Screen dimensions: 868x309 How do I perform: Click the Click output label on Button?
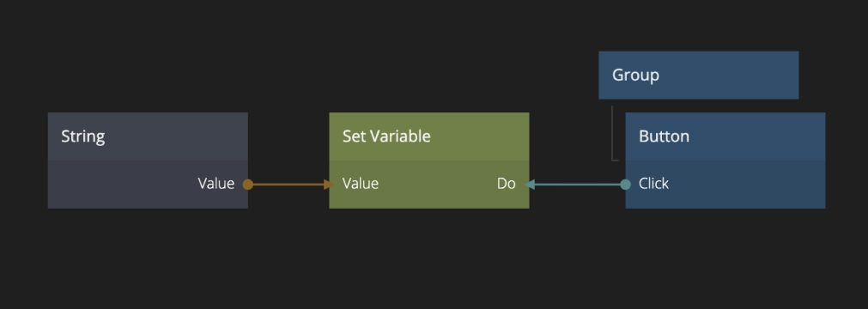coord(653,184)
